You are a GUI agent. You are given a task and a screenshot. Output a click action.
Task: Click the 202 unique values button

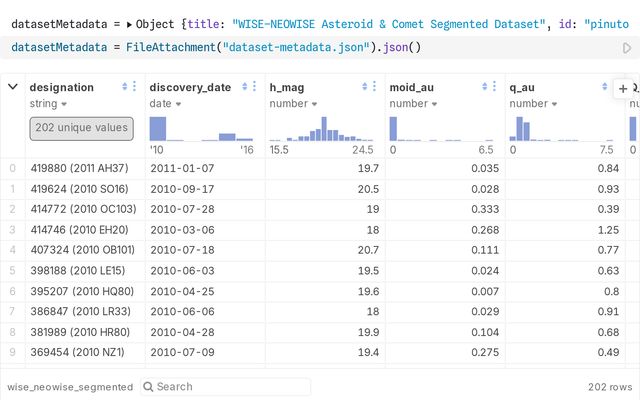81,128
